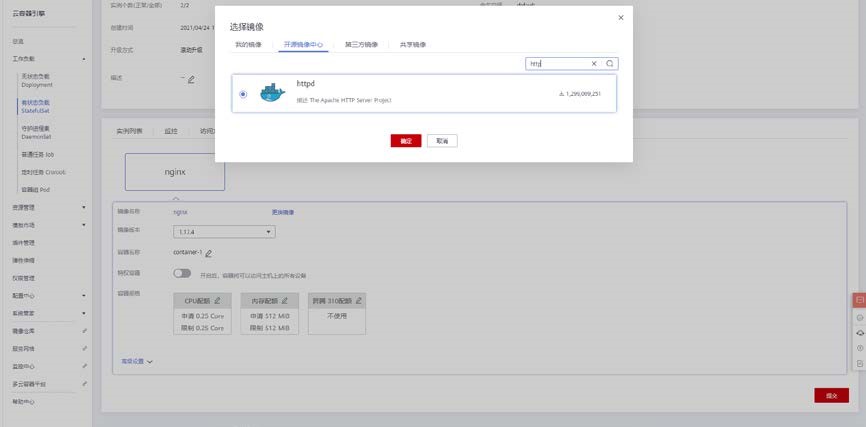Open 容器组 Pod in sidebar
The width and height of the screenshot is (866, 427).
click(35, 189)
